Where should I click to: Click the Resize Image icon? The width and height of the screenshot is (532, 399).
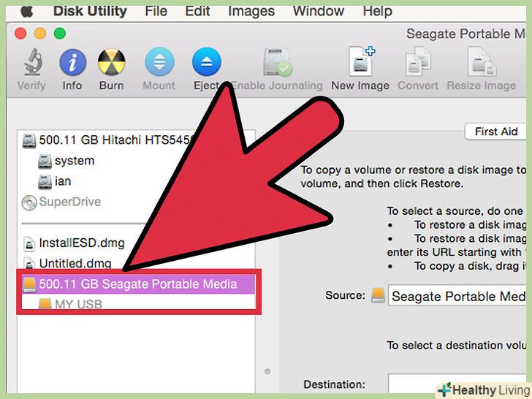[x=481, y=61]
